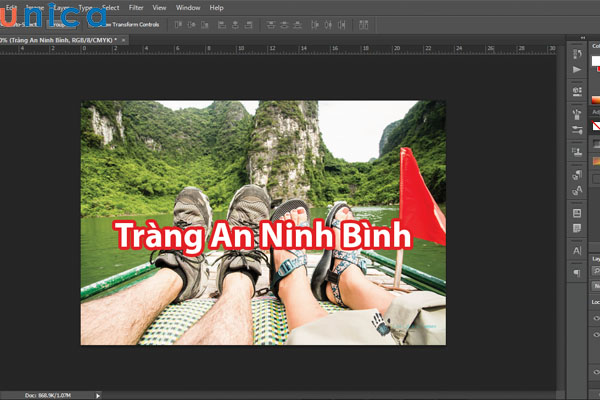Screen dimensions: 600x400
Task: Open the Paragraph Styles panel icon
Action: (577, 175)
